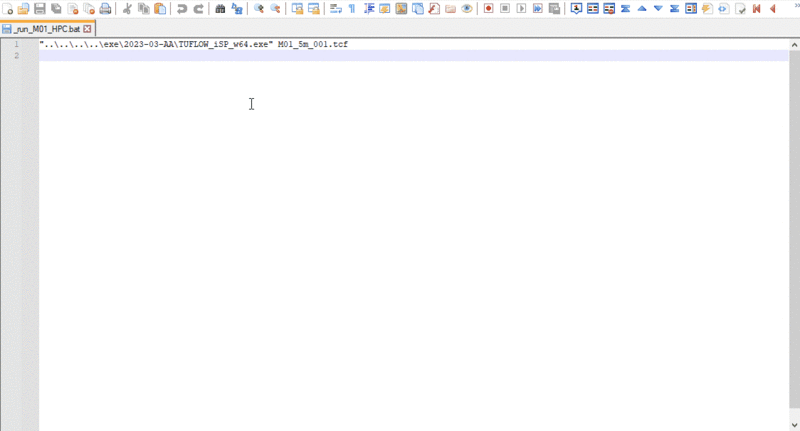Play back the recorded macro
800x431 pixels.
tap(521, 9)
